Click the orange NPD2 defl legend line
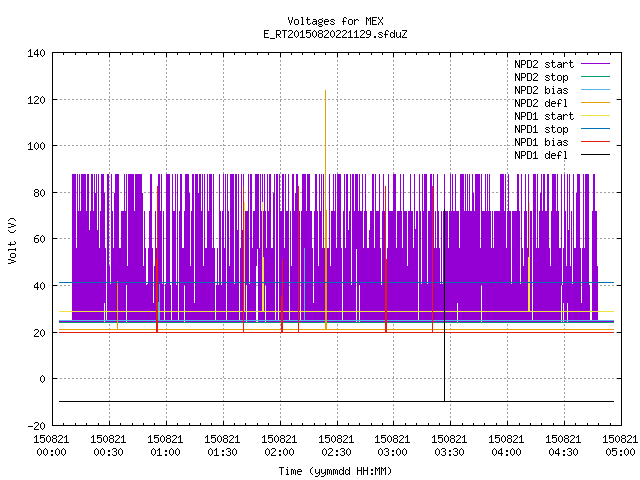The width and height of the screenshot is (640, 480). (x=595, y=102)
